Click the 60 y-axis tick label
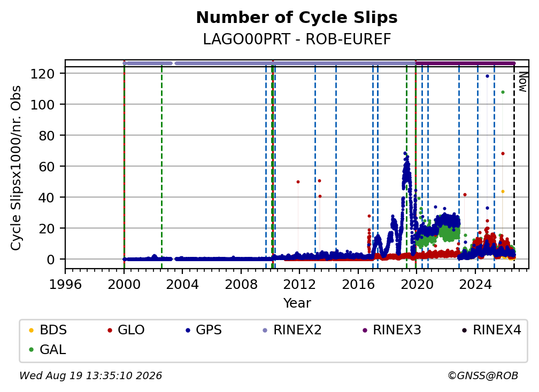539x392 pixels. point(47,167)
